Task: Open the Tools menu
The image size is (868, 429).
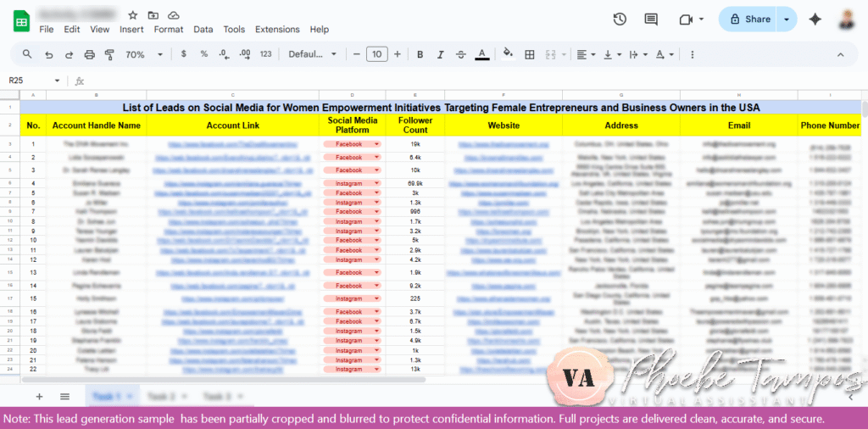Action: pyautogui.click(x=234, y=30)
